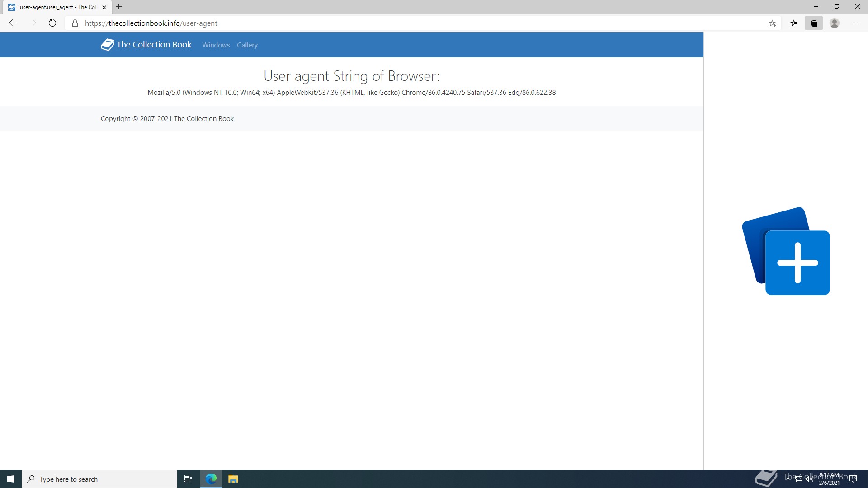Click the Back navigation arrow
This screenshot has height=488, width=868.
click(x=13, y=23)
